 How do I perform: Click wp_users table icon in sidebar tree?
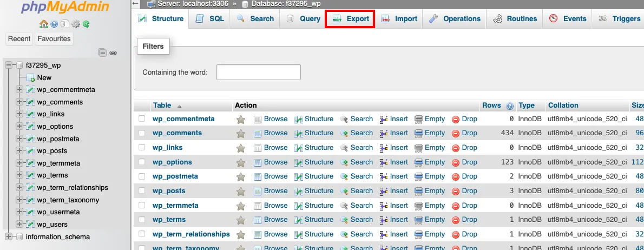pos(30,224)
